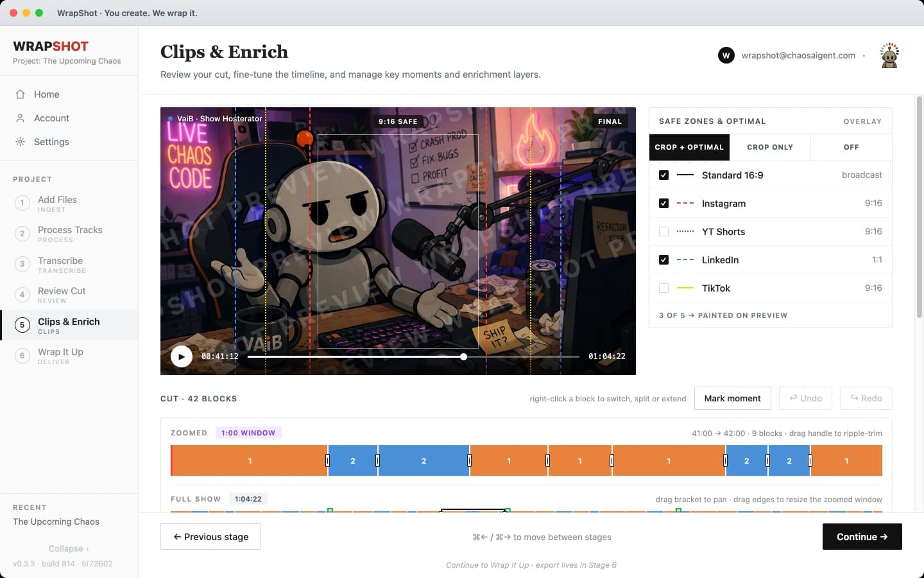
Task: Uncheck the Instagram safe zone
Action: click(663, 204)
